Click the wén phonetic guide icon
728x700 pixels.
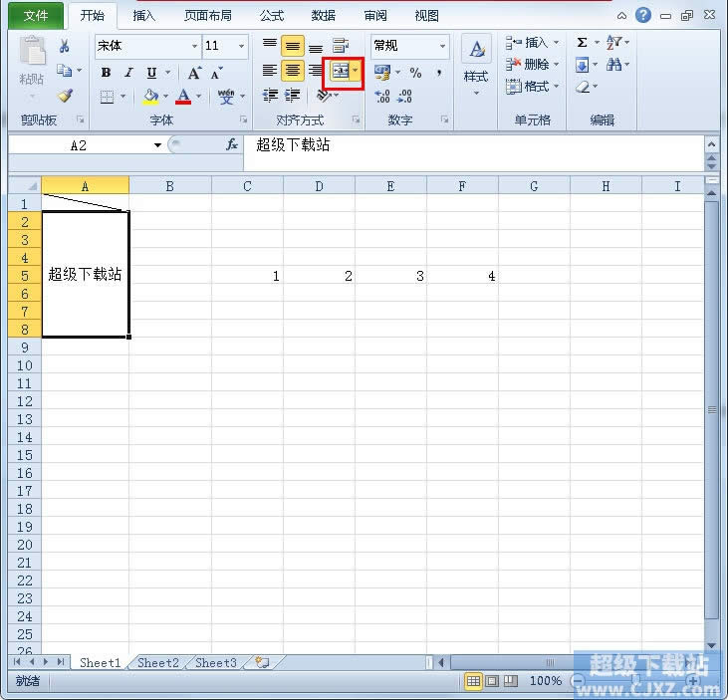click(226, 96)
